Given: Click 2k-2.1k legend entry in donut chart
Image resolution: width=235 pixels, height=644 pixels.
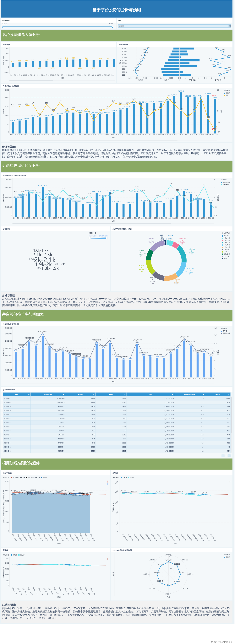Looking at the screenshot, I should [225, 256].
